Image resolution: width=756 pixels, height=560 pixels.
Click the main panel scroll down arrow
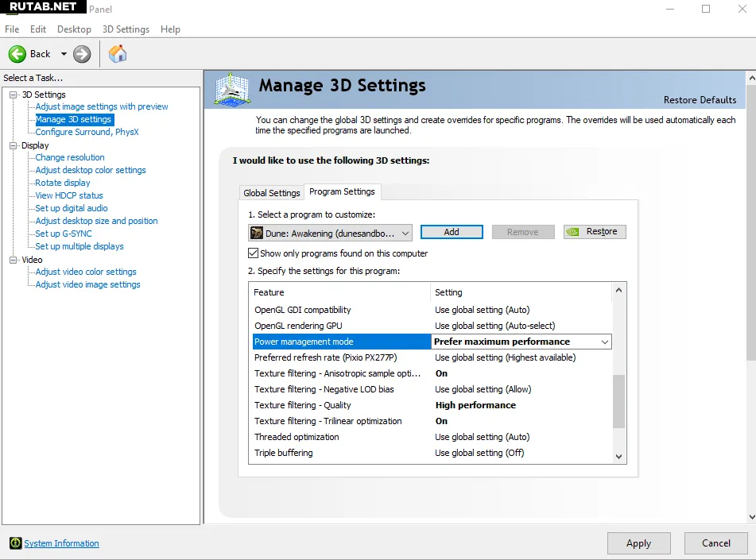pos(752,517)
